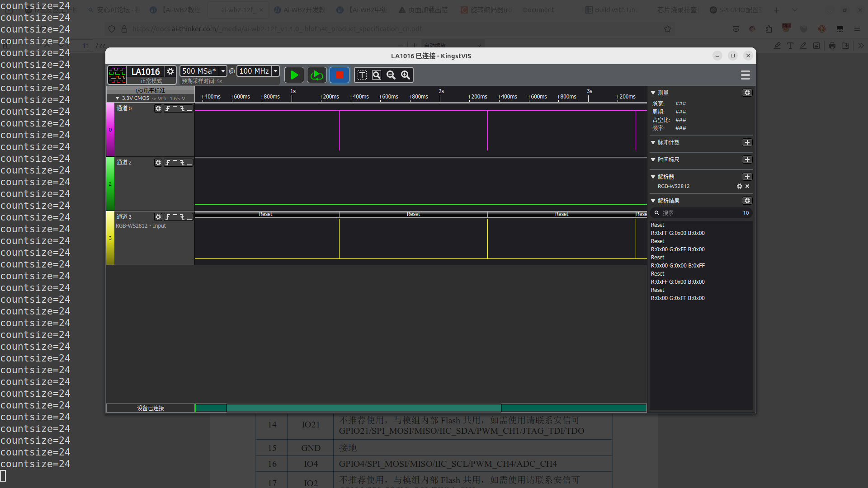Click the RGB-WS2812 analyzer name
Screen dimensions: 868x488
(674, 186)
